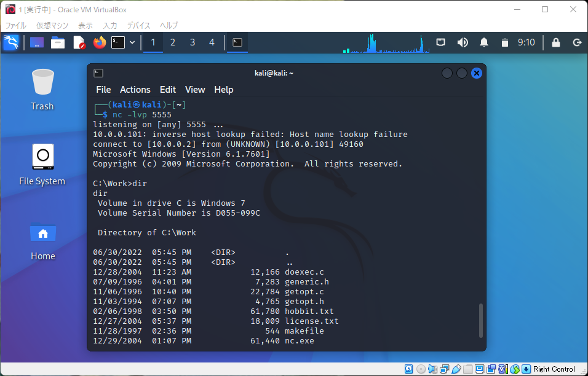Select the Trash desktop icon
588x376 pixels.
click(42, 90)
